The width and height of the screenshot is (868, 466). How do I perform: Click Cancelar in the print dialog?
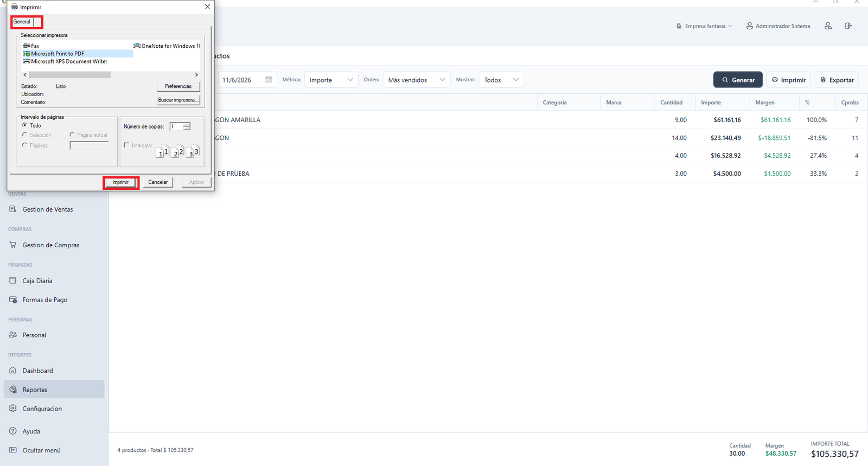point(158,182)
